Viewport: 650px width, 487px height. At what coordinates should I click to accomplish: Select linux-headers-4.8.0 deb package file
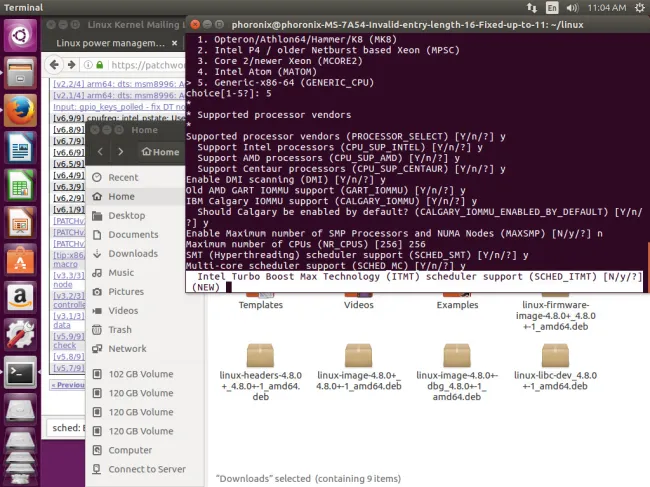tap(260, 372)
